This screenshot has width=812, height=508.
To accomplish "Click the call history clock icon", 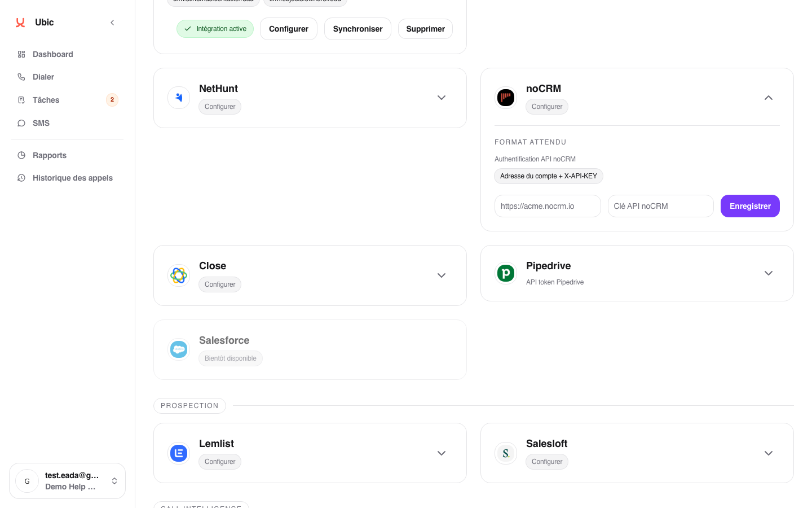I will (x=21, y=178).
